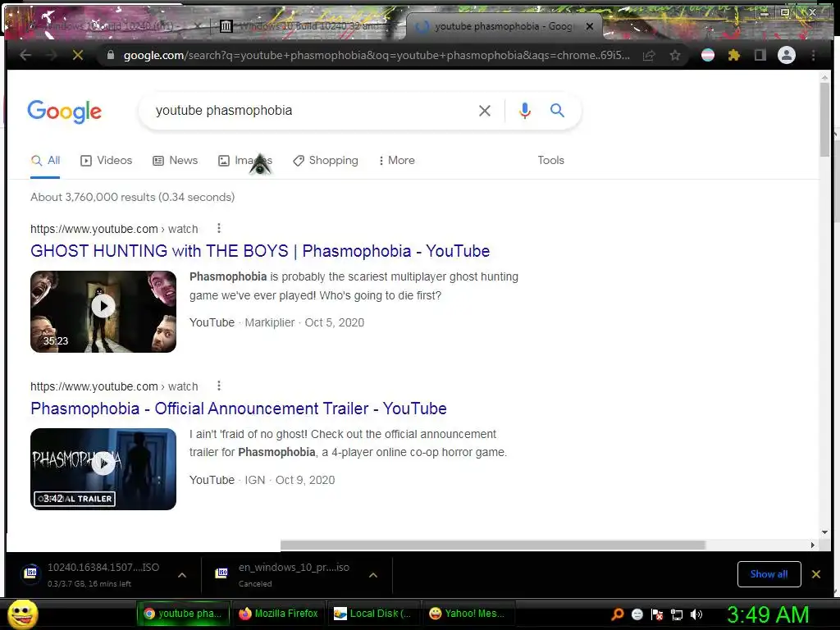Open the extensions puzzle icon
The height and width of the screenshot is (630, 840).
click(734, 55)
